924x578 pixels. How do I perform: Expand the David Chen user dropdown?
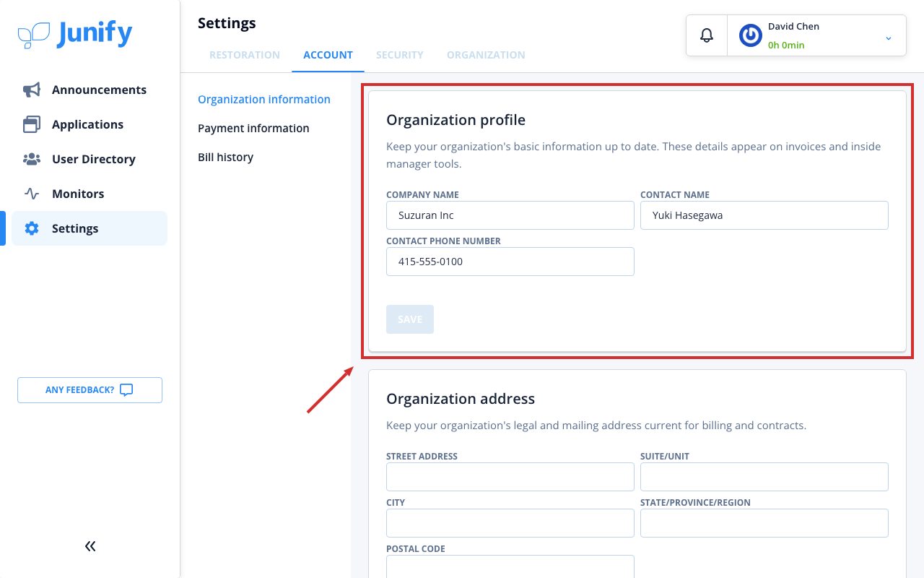tap(889, 38)
